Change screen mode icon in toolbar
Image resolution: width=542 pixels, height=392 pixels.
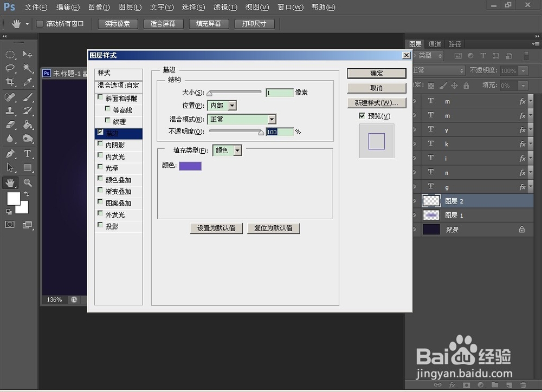pyautogui.click(x=28, y=225)
